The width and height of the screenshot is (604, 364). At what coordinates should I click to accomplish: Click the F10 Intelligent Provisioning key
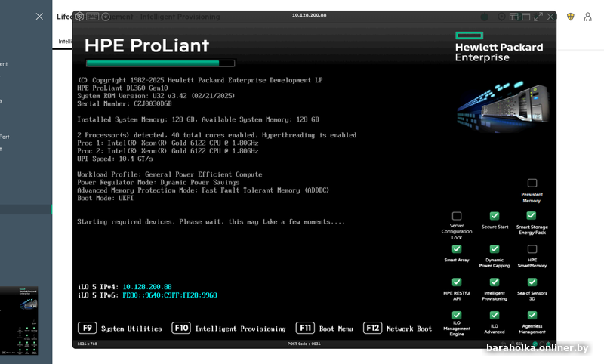[x=229, y=329]
